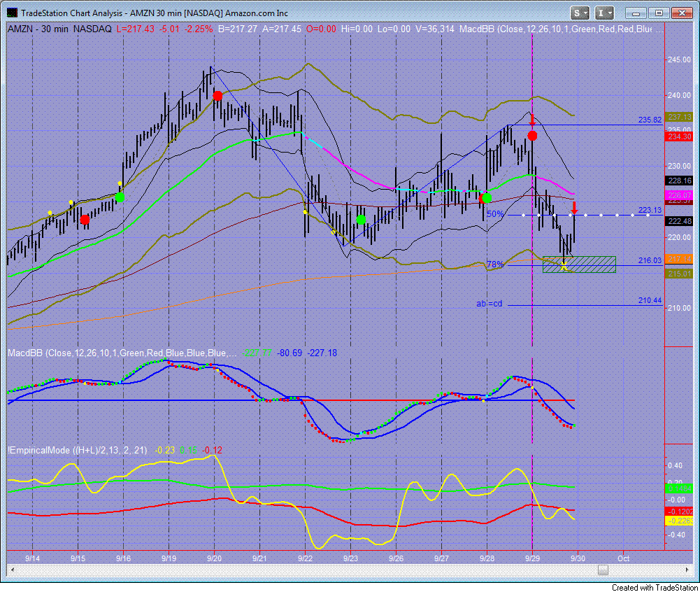The image size is (700, 592).
Task: Click the left arrow of the horizontal scrollbar
Action: 13,570
